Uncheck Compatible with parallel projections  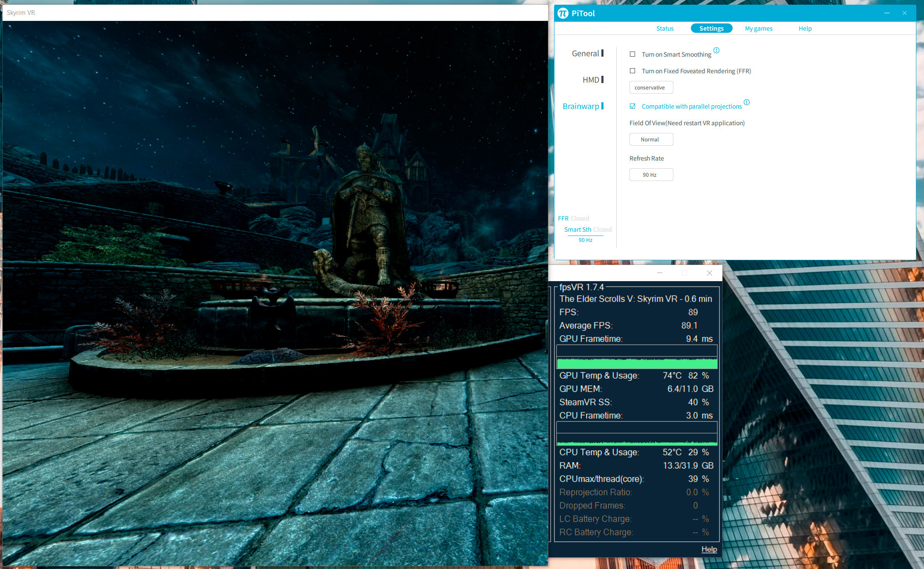[632, 106]
